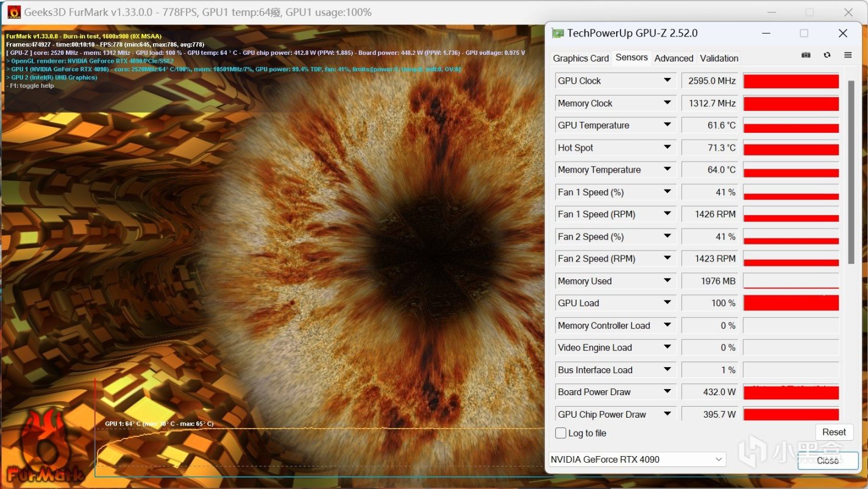Open the Fan 1 Speed (RPM) dropdown
The height and width of the screenshot is (489, 868).
point(667,214)
